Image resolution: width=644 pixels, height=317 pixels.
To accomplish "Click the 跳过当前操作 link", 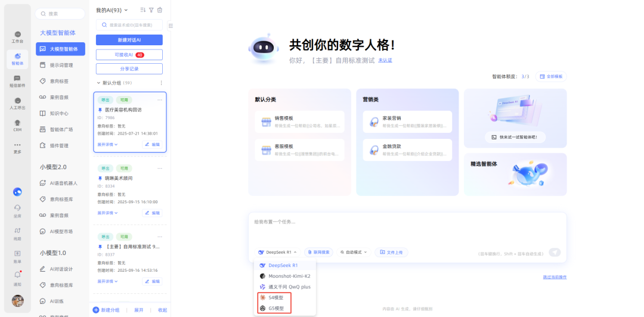I will click(x=554, y=277).
